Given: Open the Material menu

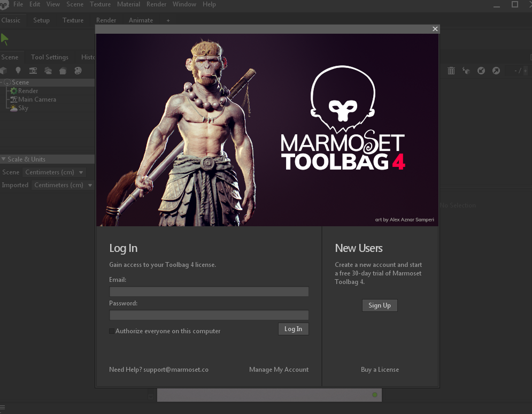Looking at the screenshot, I should 129,4.
